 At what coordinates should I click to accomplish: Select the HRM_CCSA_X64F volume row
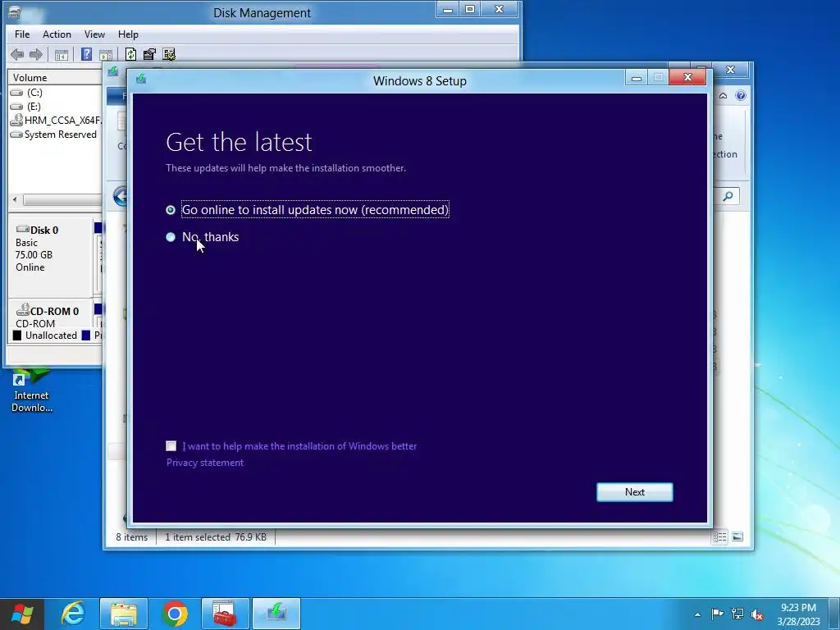point(55,121)
